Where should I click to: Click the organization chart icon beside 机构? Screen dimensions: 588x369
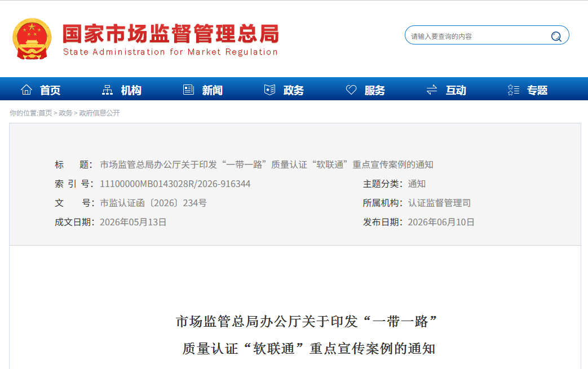(x=107, y=90)
